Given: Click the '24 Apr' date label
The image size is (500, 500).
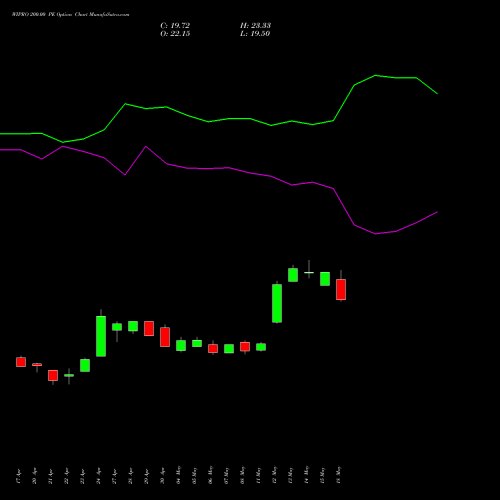Looking at the screenshot, I should point(99,476).
